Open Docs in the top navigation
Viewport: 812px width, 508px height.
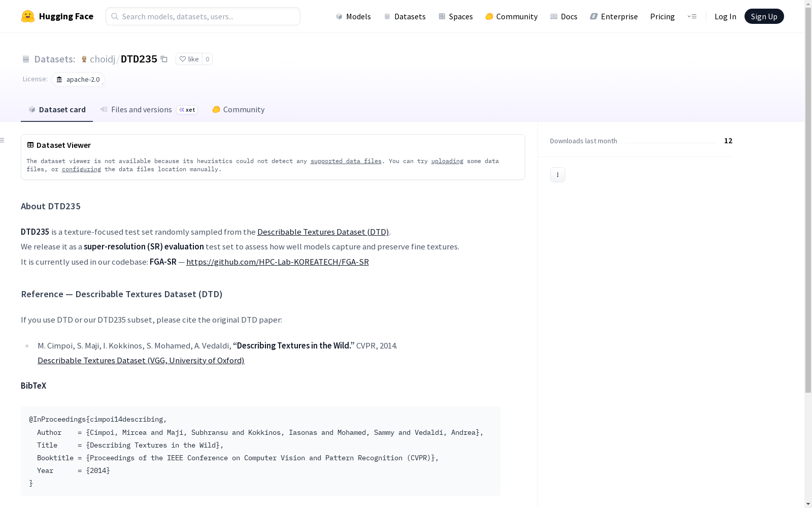click(564, 16)
